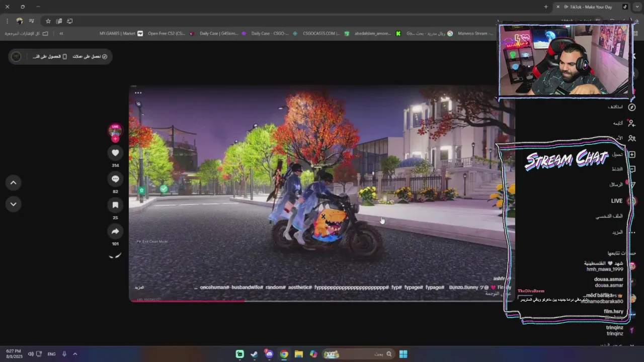Open LIVE section in TikTok sidebar
644x362 pixels.
click(617, 201)
